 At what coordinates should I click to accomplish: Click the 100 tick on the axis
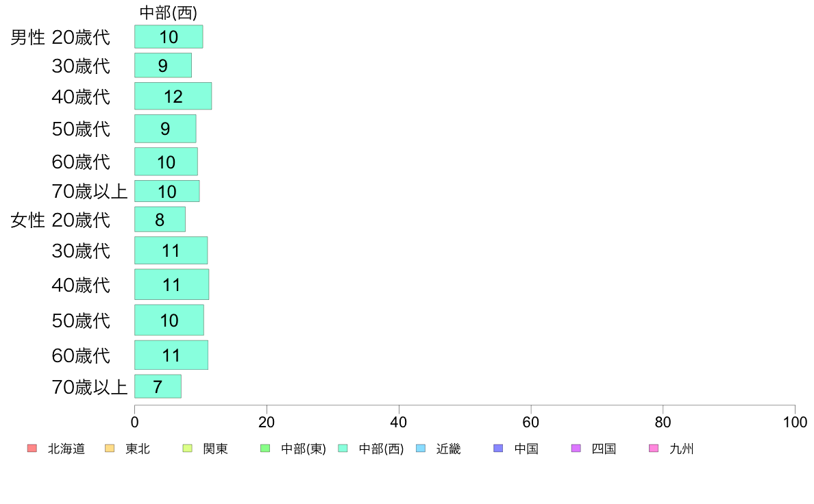point(795,422)
